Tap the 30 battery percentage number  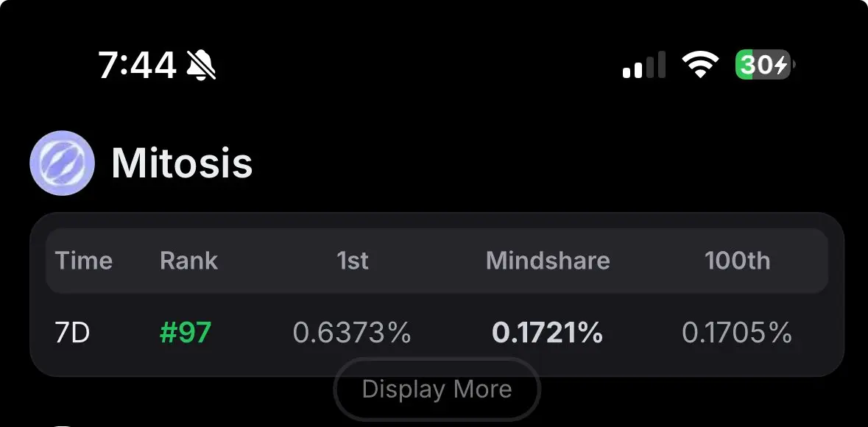coord(756,66)
